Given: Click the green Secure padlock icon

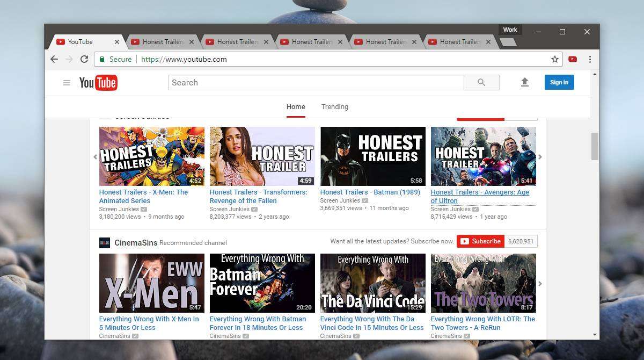Looking at the screenshot, I should 102,59.
